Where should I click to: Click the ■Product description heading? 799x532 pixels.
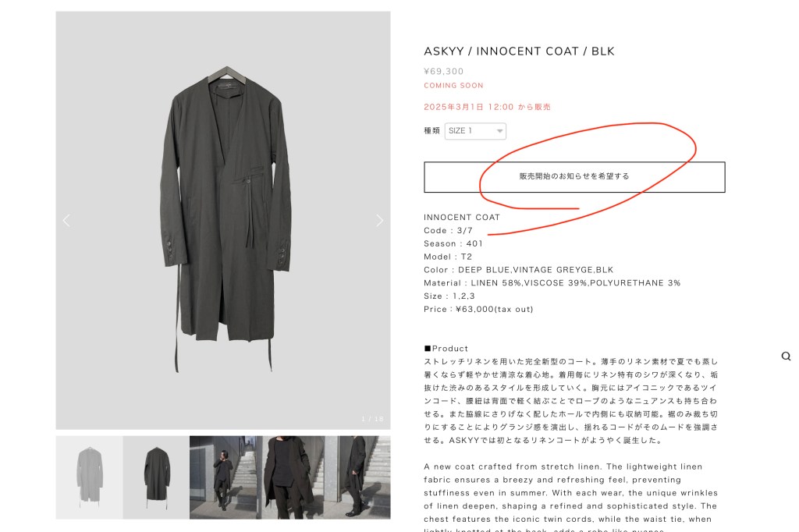click(x=446, y=349)
